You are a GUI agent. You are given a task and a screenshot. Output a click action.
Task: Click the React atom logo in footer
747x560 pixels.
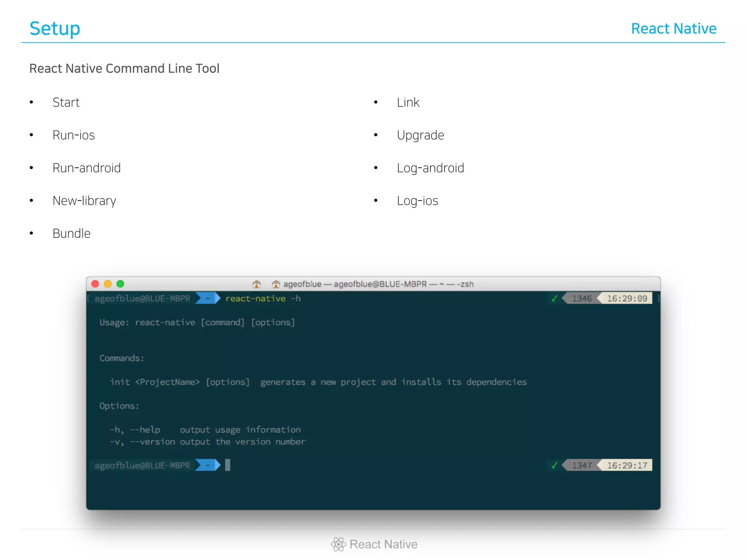click(338, 544)
